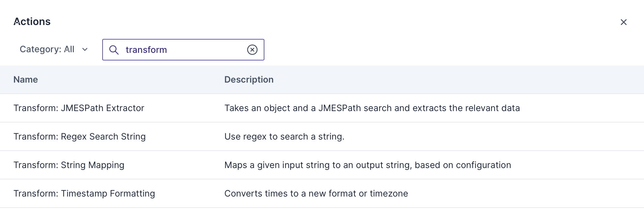
Task: Click the Description column header
Action: [x=249, y=79]
